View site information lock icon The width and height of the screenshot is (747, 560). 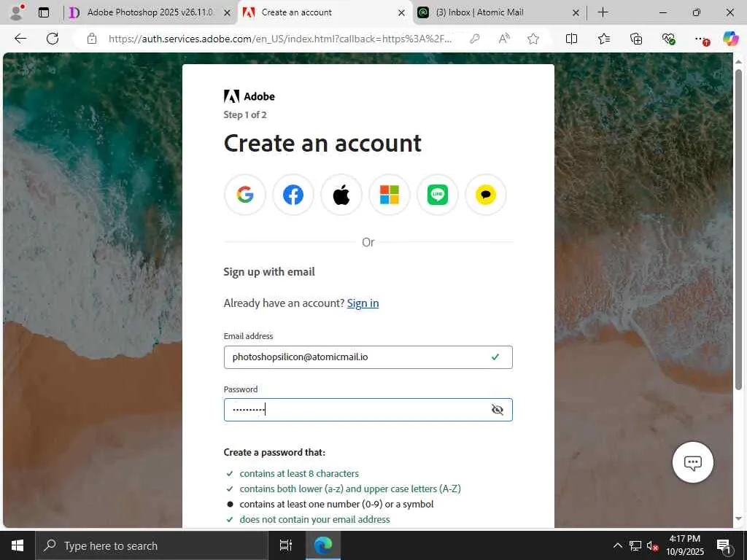point(92,39)
